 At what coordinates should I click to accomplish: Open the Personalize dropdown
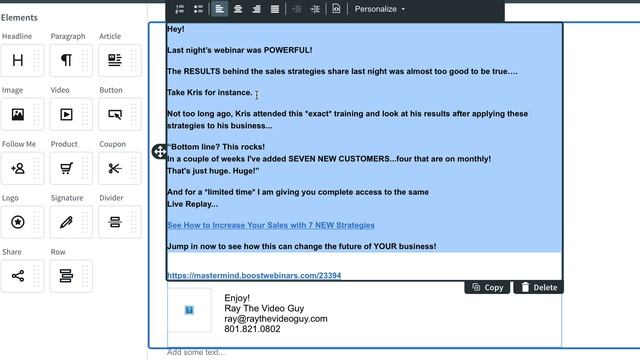(x=380, y=9)
